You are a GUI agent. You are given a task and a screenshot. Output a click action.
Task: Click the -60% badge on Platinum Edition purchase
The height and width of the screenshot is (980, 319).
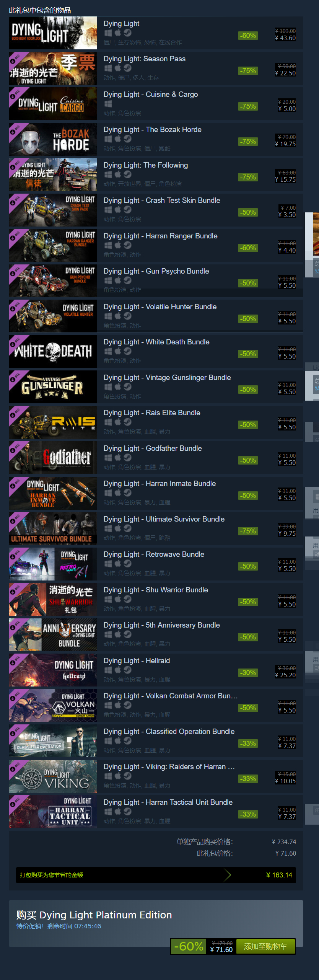(x=189, y=946)
